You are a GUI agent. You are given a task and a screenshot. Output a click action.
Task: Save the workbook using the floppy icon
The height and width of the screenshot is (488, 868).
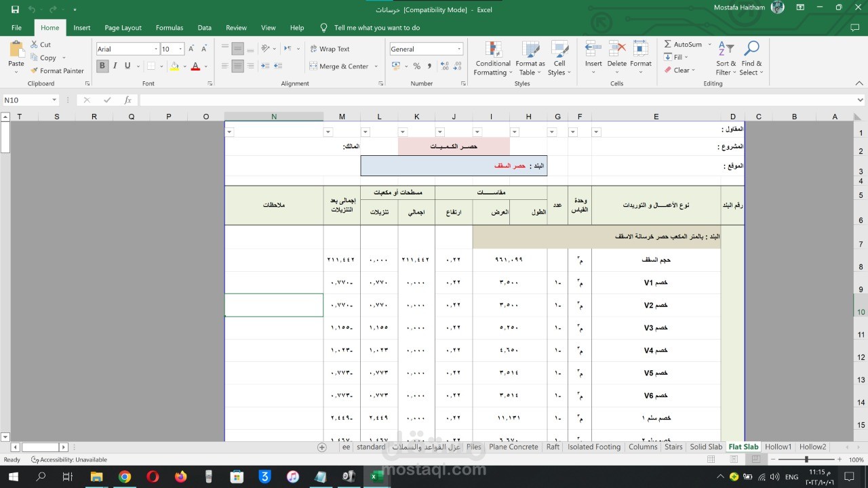16,9
